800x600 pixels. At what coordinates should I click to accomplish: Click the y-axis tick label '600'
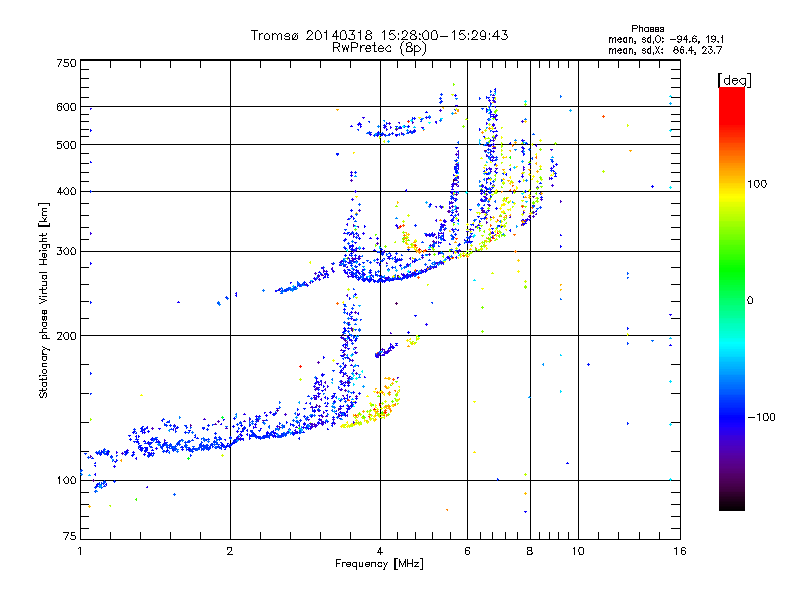click(x=66, y=107)
